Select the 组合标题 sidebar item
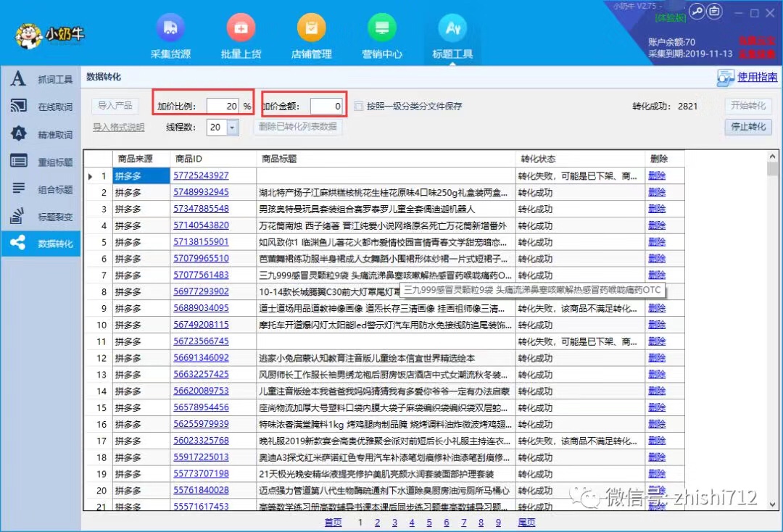This screenshot has height=532, width=783. coord(41,189)
